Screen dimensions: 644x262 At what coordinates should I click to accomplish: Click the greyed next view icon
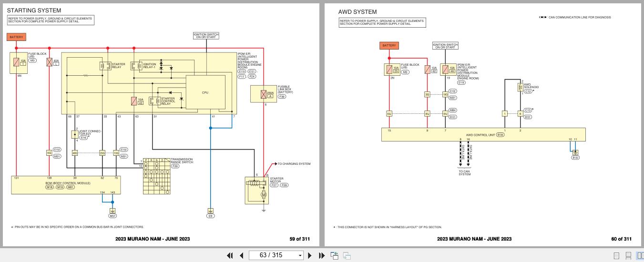click(x=347, y=255)
